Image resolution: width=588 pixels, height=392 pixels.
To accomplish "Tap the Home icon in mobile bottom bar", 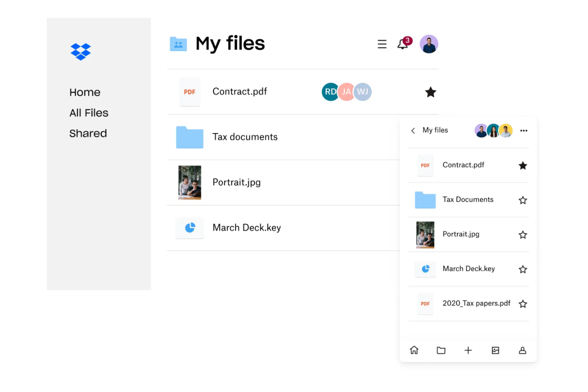I will (x=414, y=350).
